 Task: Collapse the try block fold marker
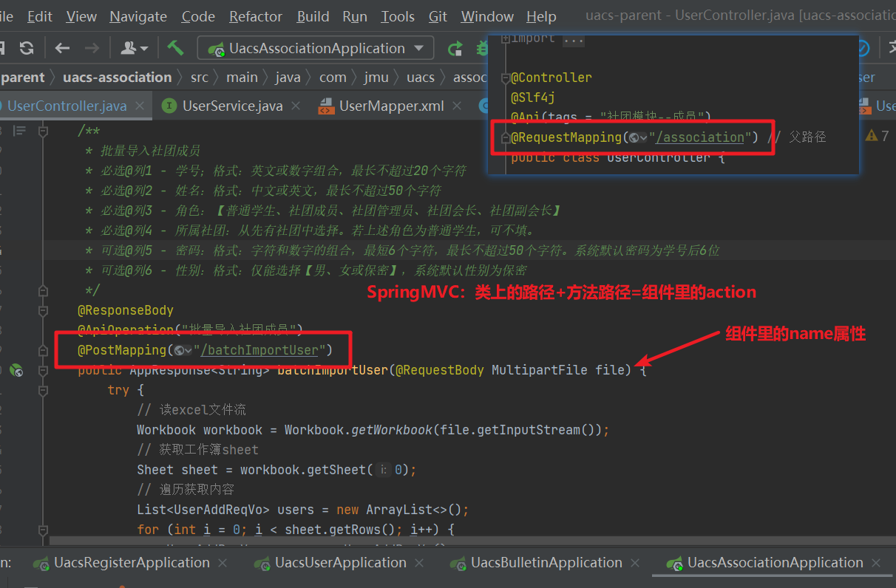point(43,390)
